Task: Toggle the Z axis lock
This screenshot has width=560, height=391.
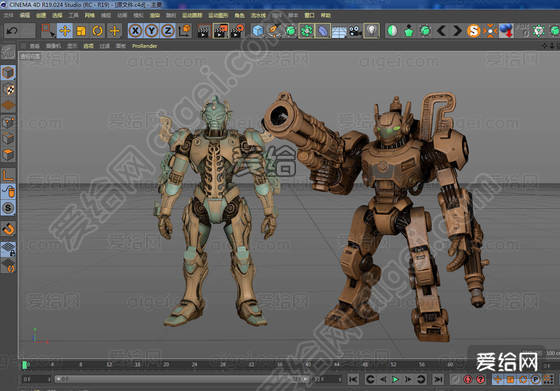Action: pos(168,31)
